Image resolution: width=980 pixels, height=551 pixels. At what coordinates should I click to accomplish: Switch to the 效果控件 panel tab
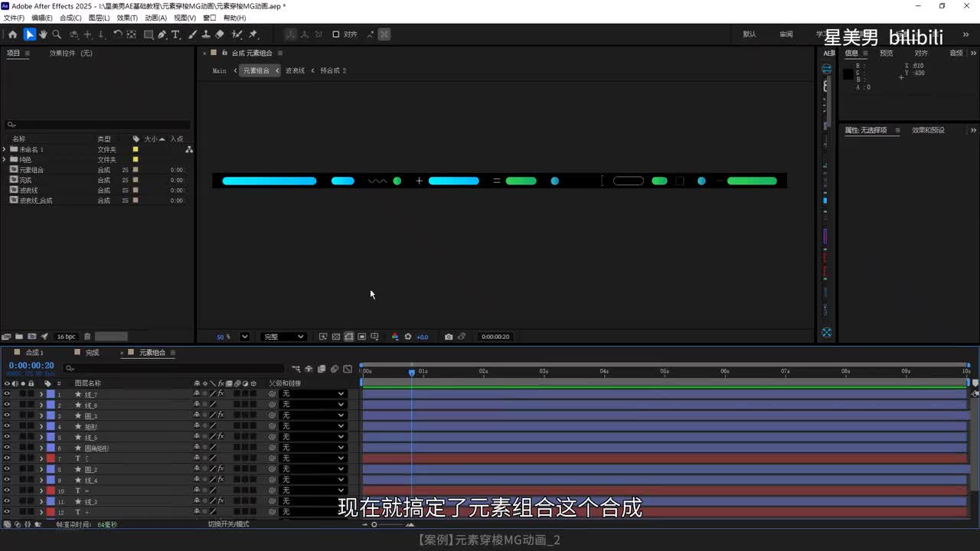click(70, 53)
